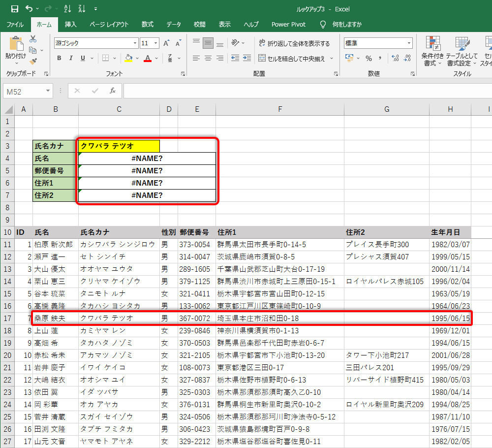492x448 pixels.
Task: Apply comma style number format
Action: [380, 58]
